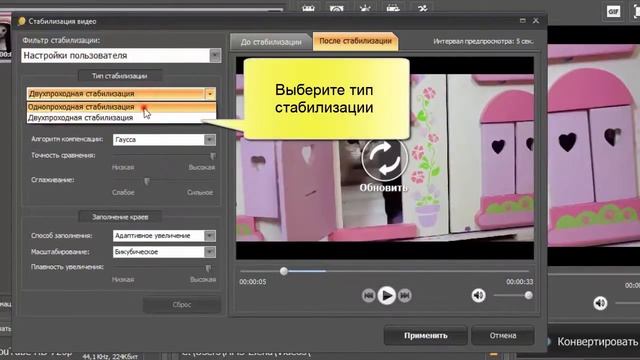Screen dimensions: 640x360
Task: Click the Отмена button
Action: click(x=503, y=336)
